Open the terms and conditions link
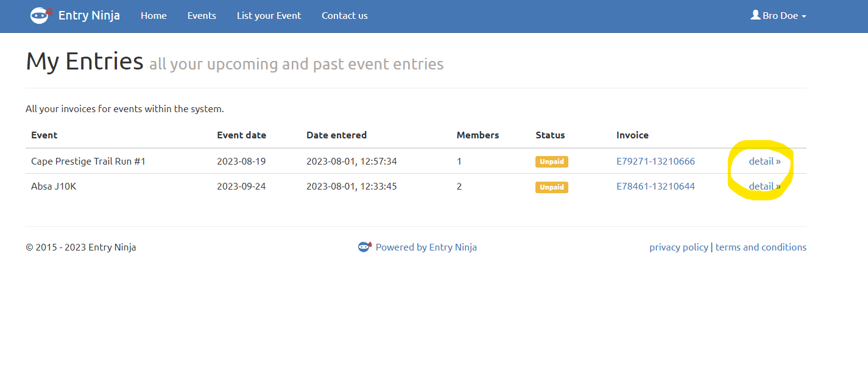 click(x=761, y=247)
